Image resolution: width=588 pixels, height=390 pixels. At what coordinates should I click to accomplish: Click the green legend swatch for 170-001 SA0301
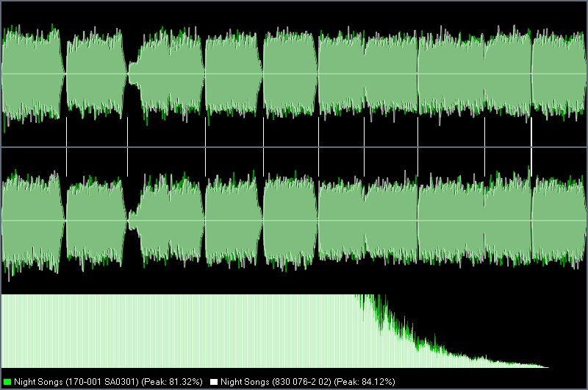tap(7, 382)
